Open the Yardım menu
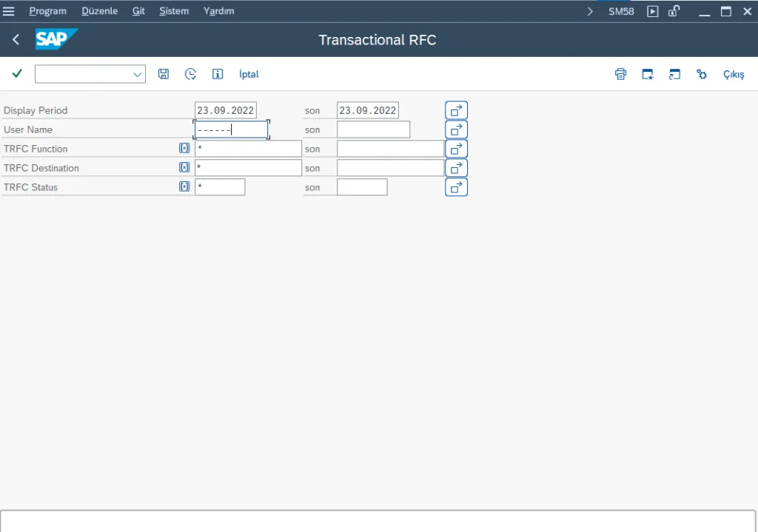This screenshot has width=758, height=532. coord(218,11)
